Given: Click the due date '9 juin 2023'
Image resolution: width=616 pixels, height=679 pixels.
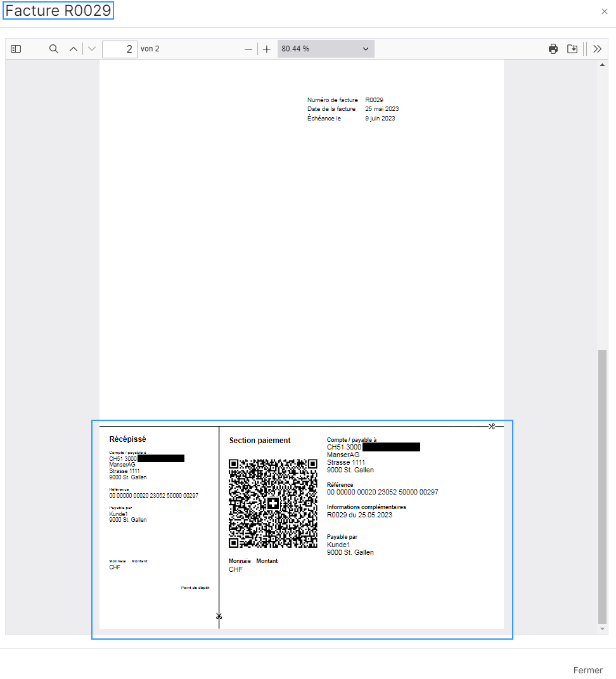Looking at the screenshot, I should [380, 118].
